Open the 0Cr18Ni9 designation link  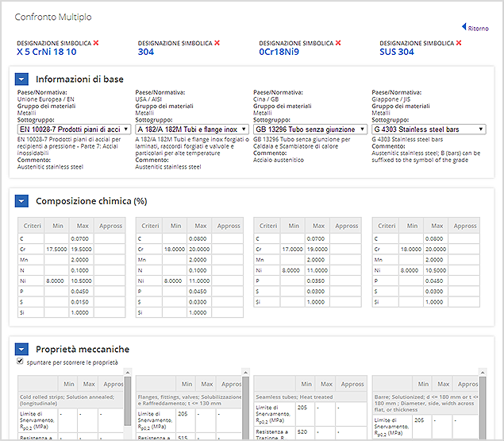(279, 52)
